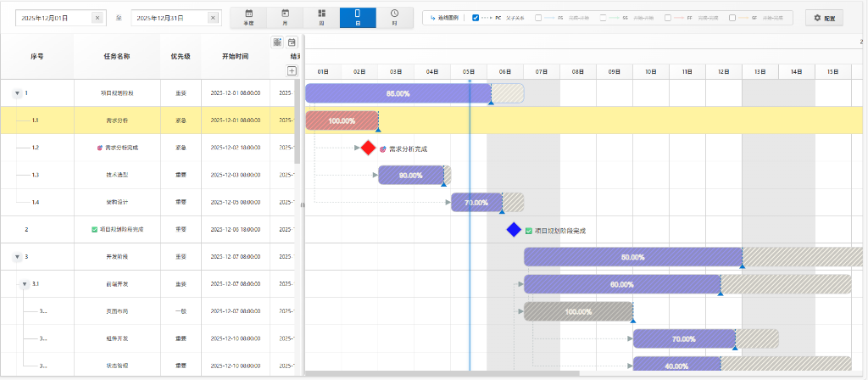Collapse task 3.1 前端开发 tree row
Viewport: 868px width, 380px height.
pos(25,284)
